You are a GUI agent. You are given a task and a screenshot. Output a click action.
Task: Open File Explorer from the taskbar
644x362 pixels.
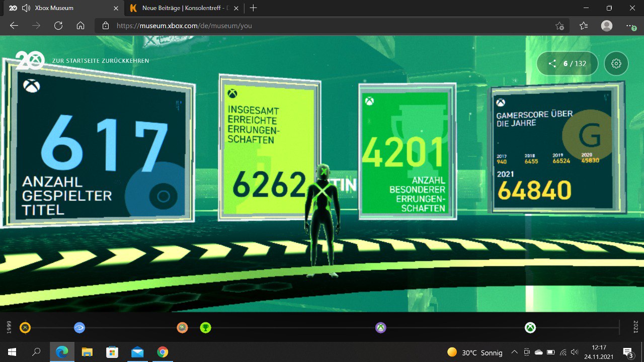pos(87,352)
